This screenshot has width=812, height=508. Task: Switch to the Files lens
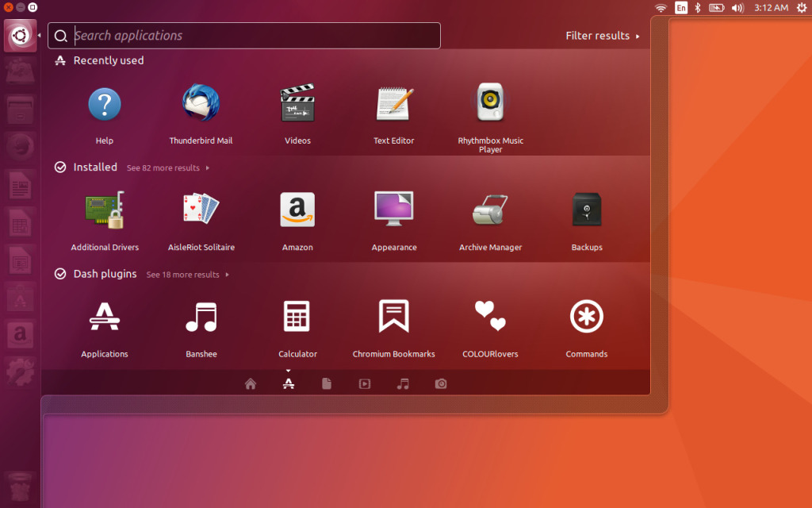click(327, 383)
